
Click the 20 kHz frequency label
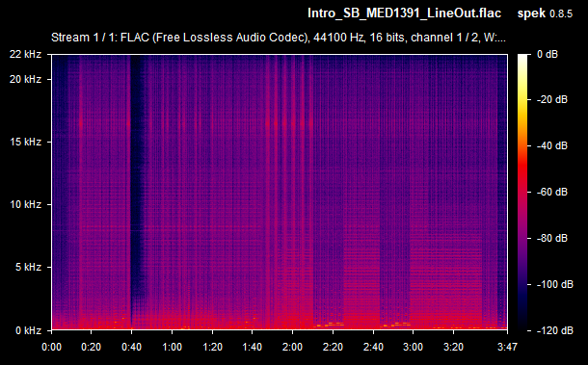(25, 79)
